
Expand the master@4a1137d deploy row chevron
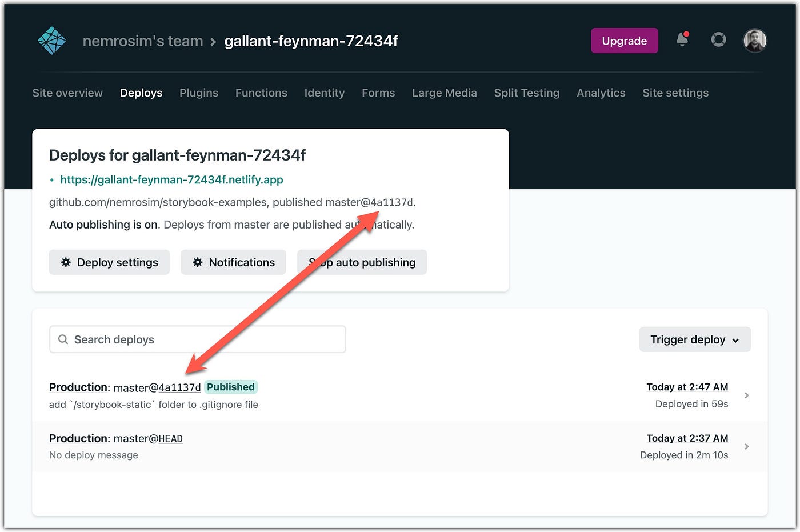747,395
